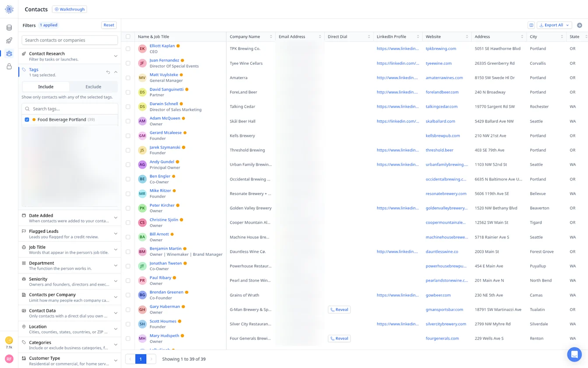588x368 pixels.
Task: Click the Search contacts or companies field
Action: point(70,40)
